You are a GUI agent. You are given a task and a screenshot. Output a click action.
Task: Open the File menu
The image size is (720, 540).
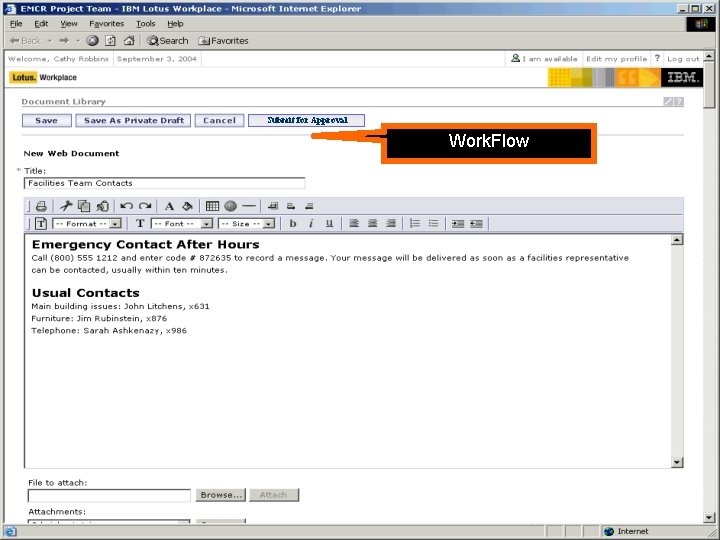point(16,23)
